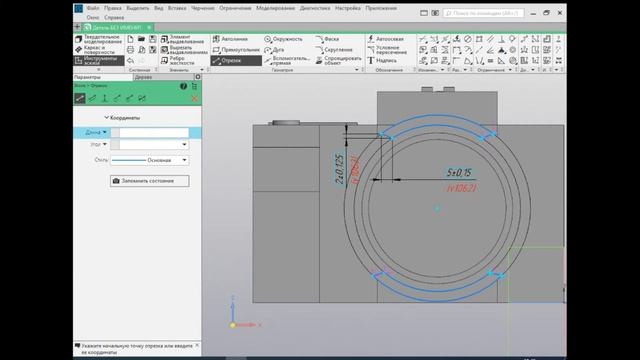
Task: Open the Черчение menu
Action: point(202,8)
